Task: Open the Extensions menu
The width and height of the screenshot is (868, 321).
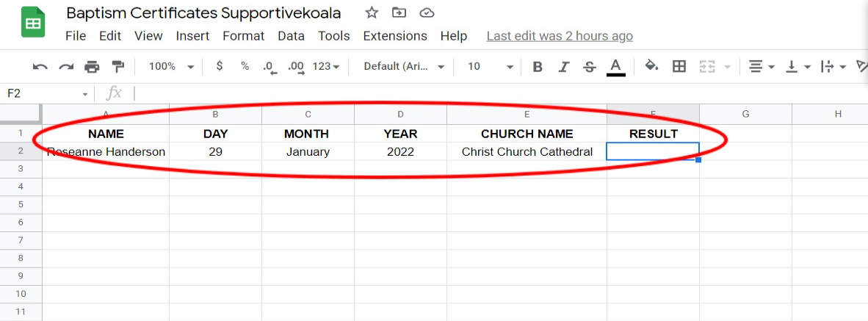Action: coord(395,36)
